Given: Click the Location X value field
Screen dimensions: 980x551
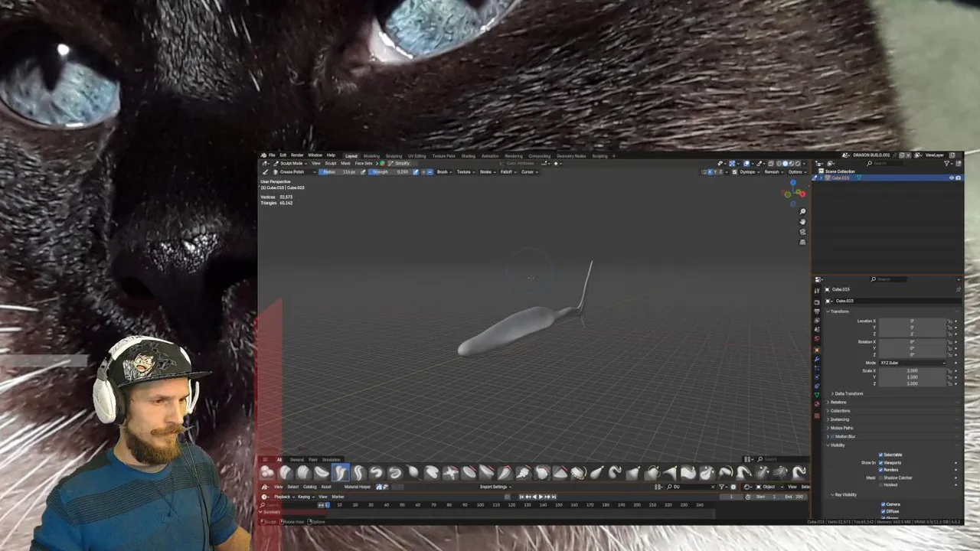Looking at the screenshot, I should pyautogui.click(x=913, y=321).
